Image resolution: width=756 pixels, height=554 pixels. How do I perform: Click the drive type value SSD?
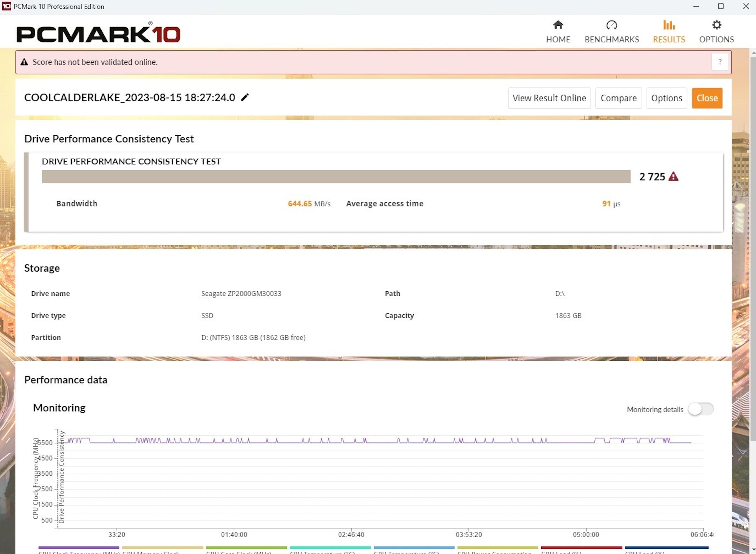[x=207, y=316]
